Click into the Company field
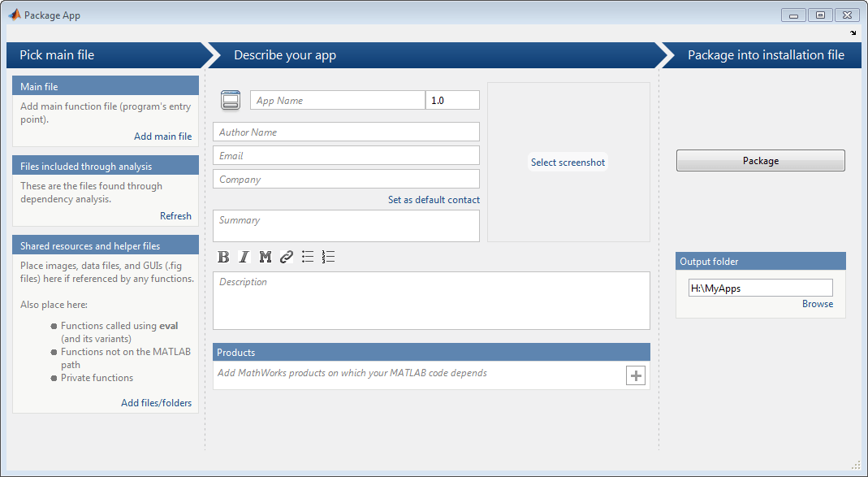 346,180
